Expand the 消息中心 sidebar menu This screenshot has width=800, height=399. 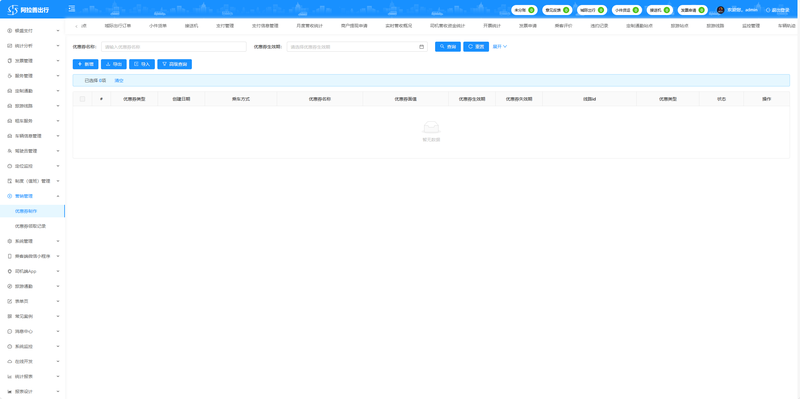point(33,331)
